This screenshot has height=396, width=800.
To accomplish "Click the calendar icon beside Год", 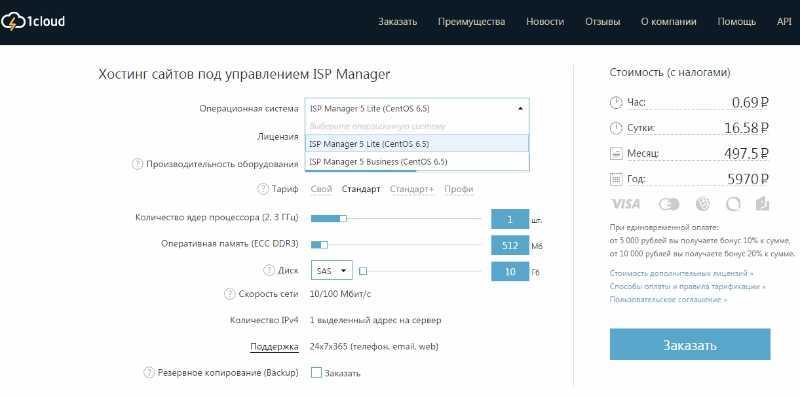I will click(x=616, y=179).
